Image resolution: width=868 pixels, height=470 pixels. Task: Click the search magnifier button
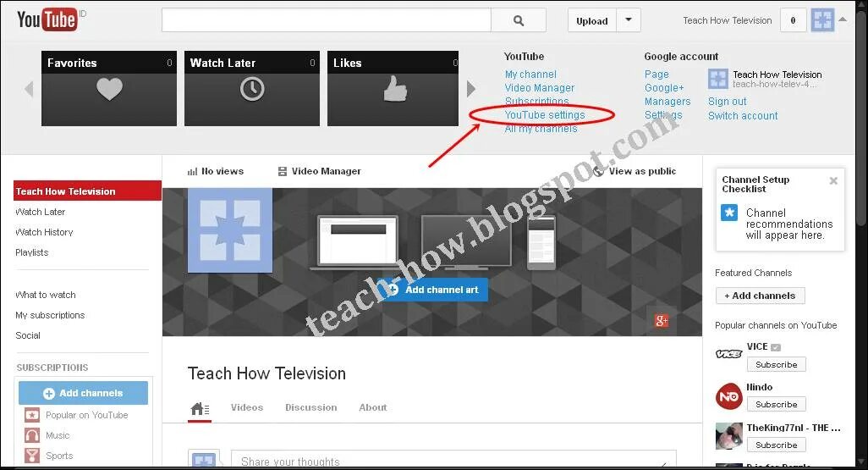coord(518,20)
